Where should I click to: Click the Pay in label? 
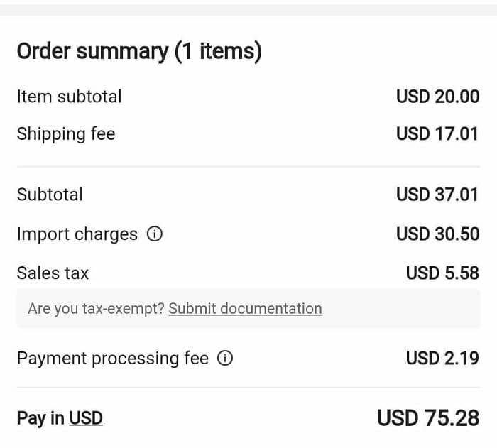(x=40, y=418)
